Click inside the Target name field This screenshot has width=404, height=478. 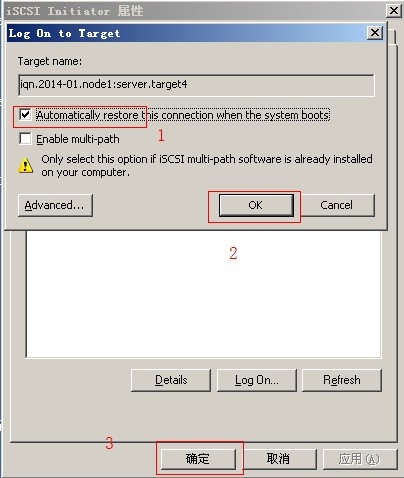[196, 85]
